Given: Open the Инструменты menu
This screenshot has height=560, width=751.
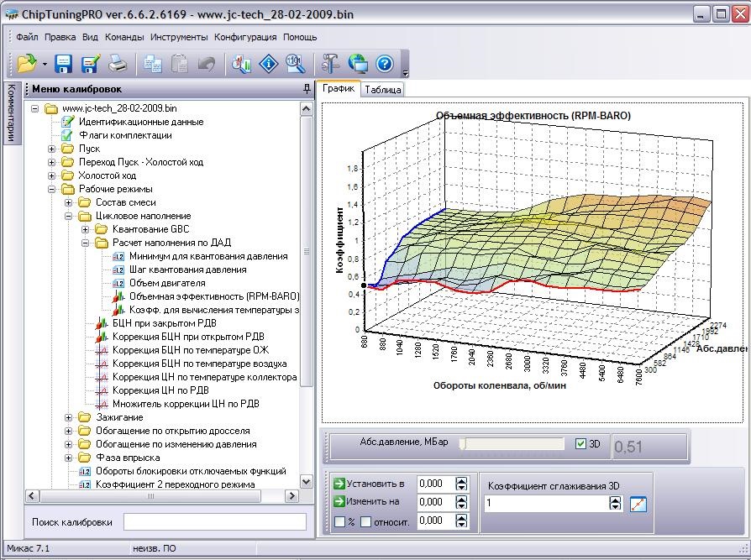Looking at the screenshot, I should coord(179,37).
